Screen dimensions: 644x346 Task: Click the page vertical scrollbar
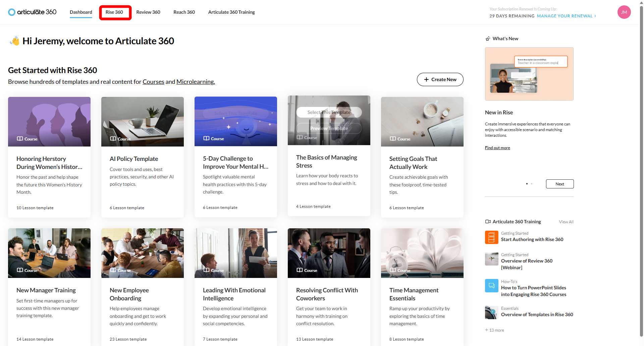click(x=641, y=171)
